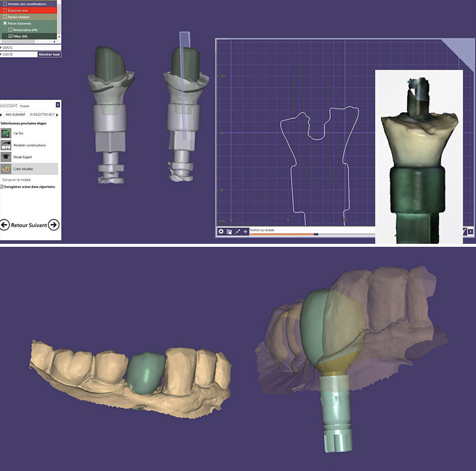Click the Assistant help question mark icon
The height and width of the screenshot is (471, 476).
[x=58, y=105]
